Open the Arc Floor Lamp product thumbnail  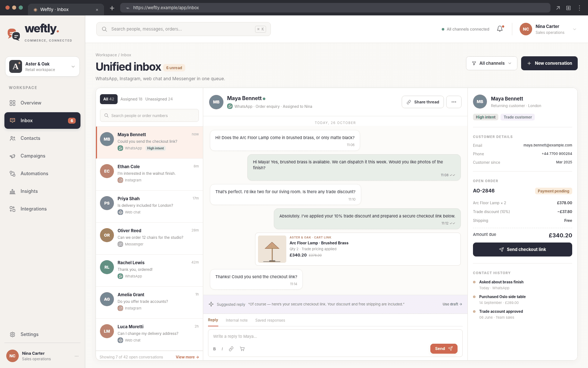[272, 249]
